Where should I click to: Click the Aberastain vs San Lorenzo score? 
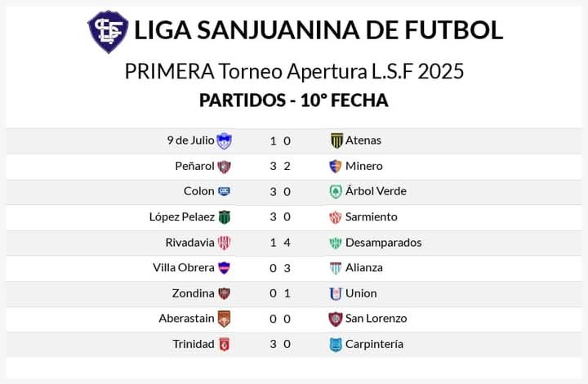(x=280, y=319)
